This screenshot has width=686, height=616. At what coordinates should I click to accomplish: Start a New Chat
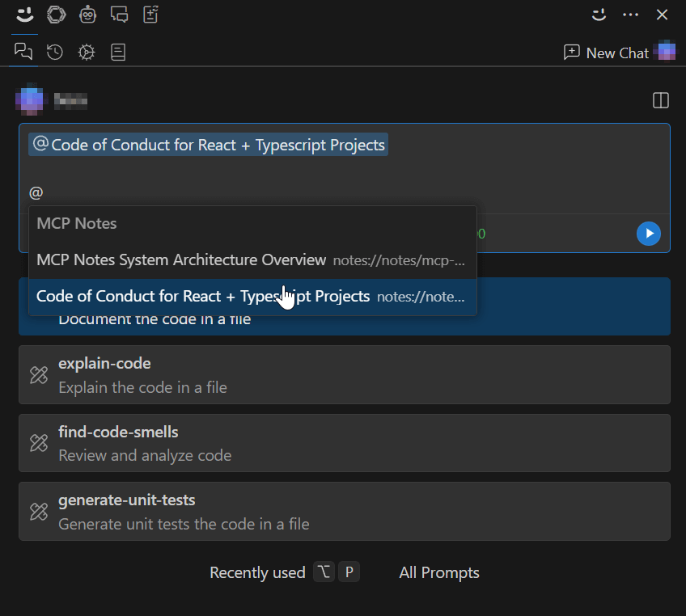(605, 52)
